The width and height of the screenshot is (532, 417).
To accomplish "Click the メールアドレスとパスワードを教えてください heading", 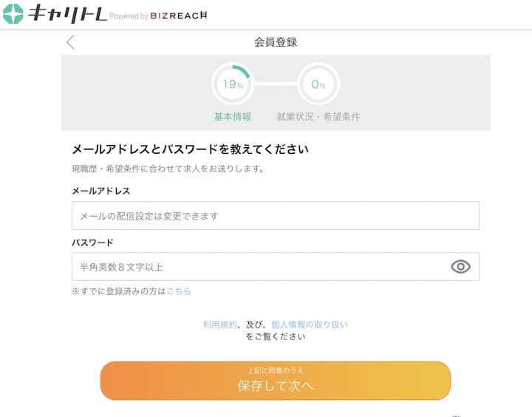I will click(190, 149).
